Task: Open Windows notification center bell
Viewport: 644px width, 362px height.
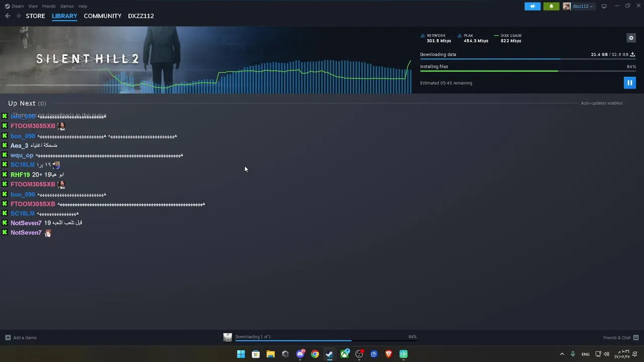Action: tap(636, 354)
